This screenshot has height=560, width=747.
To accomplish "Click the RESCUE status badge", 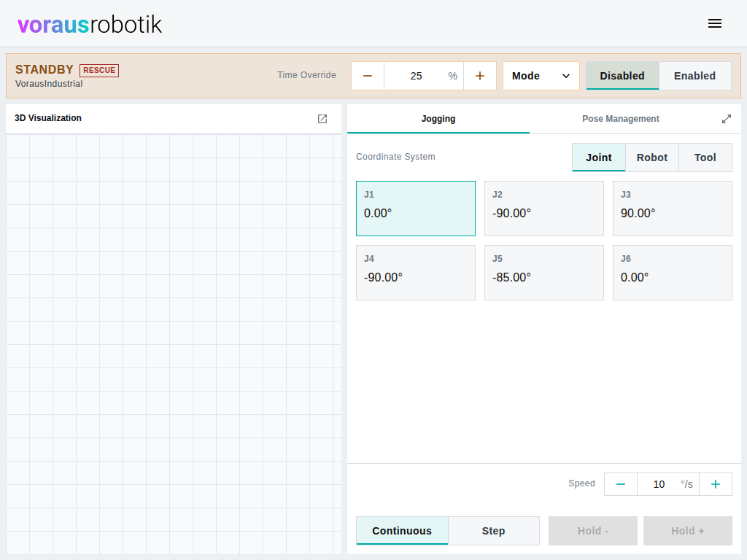I will 99,71.
